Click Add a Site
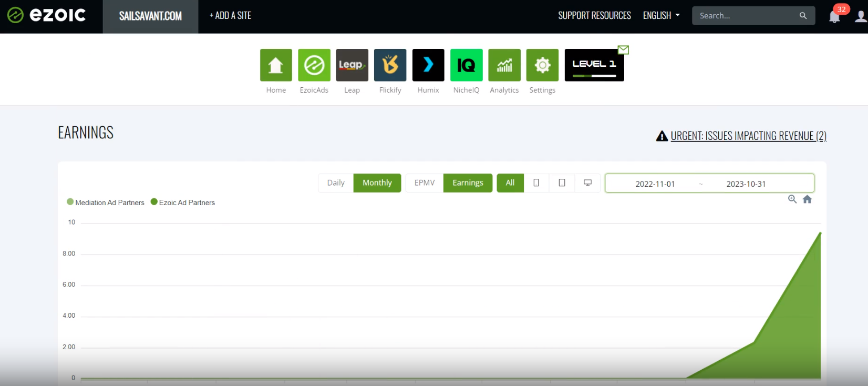 pos(230,16)
